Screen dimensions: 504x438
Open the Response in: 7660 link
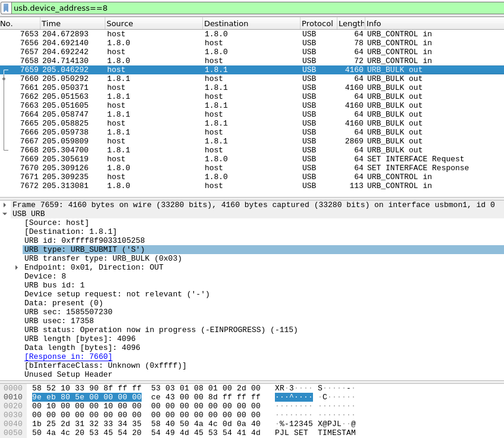[68, 356]
